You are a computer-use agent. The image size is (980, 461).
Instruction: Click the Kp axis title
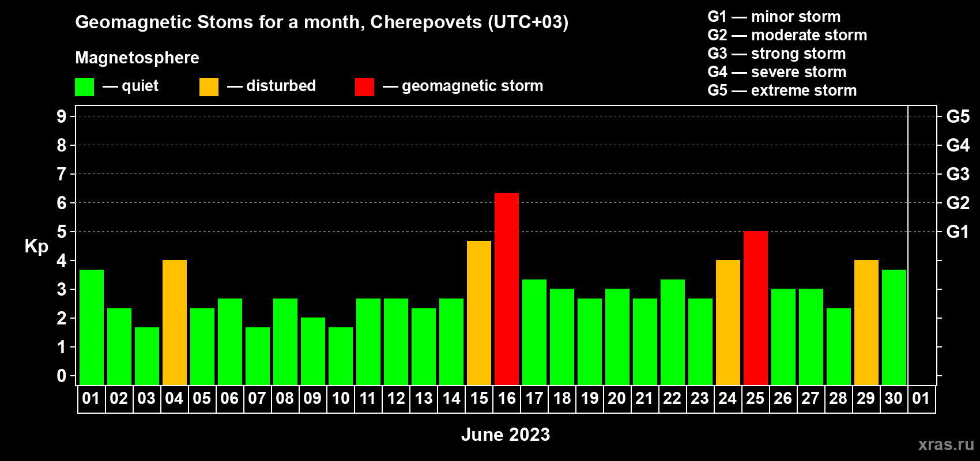(x=36, y=247)
